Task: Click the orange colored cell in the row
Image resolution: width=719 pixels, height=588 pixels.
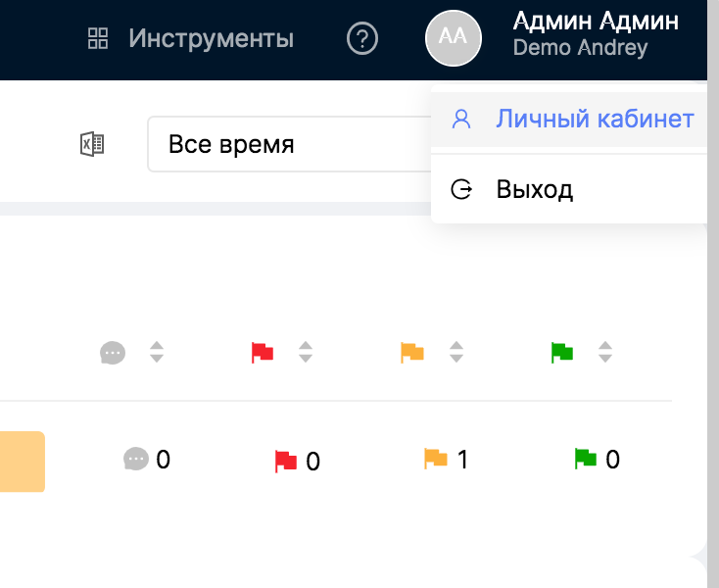Action: (x=22, y=461)
